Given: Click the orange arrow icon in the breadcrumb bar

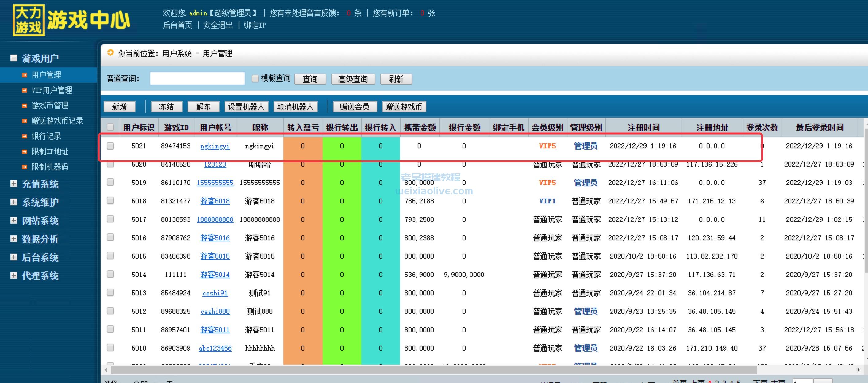Looking at the screenshot, I should (x=110, y=53).
